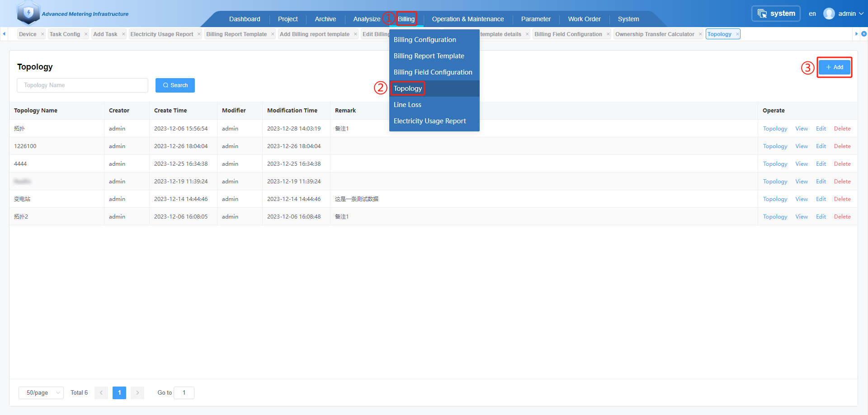Delete the row named 拓扑2
The width and height of the screenshot is (868, 415).
pos(842,217)
